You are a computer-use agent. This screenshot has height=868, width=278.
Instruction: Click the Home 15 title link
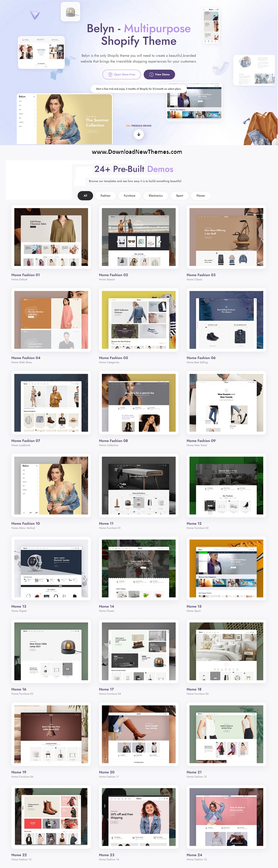click(x=194, y=607)
